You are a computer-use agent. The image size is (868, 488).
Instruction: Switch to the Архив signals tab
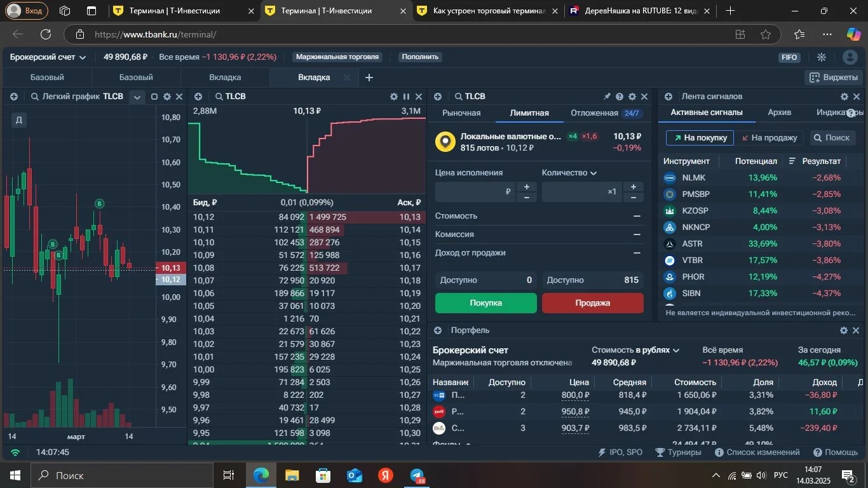[x=780, y=112]
